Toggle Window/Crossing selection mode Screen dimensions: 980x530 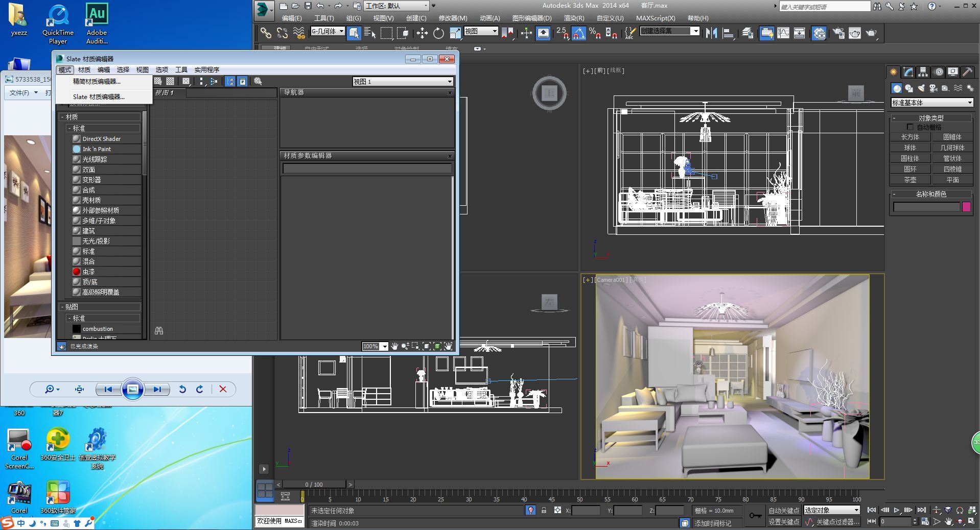403,33
